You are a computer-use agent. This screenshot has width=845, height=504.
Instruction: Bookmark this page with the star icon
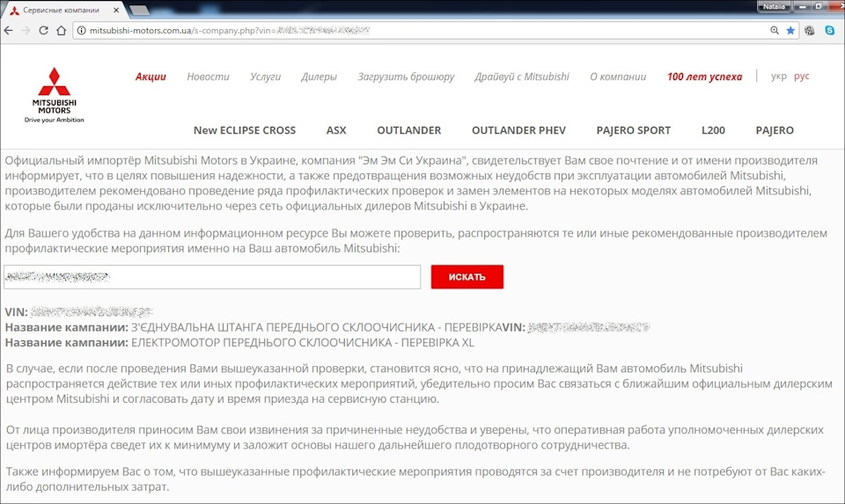click(790, 30)
